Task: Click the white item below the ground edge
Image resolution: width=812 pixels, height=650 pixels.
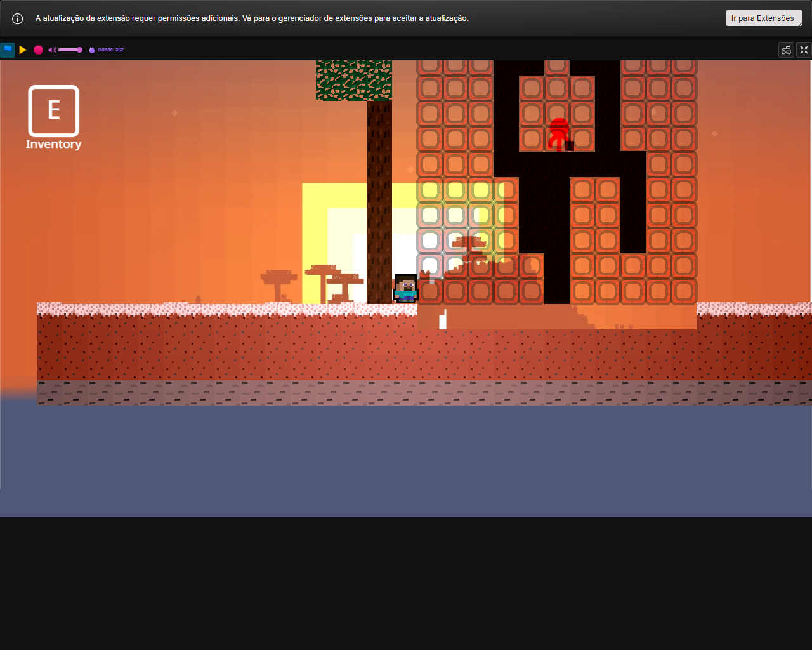Action: (x=443, y=319)
